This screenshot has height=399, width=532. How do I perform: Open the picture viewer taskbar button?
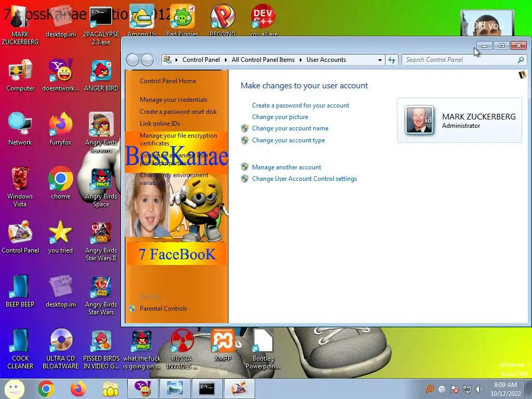pos(175,389)
